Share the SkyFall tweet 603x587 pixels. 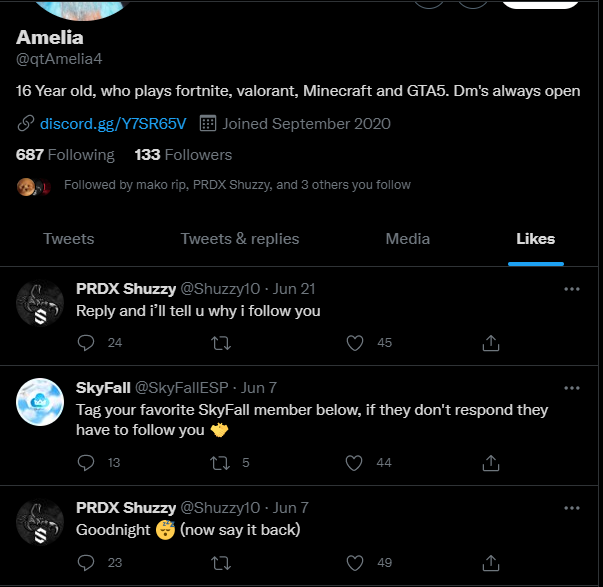point(490,462)
